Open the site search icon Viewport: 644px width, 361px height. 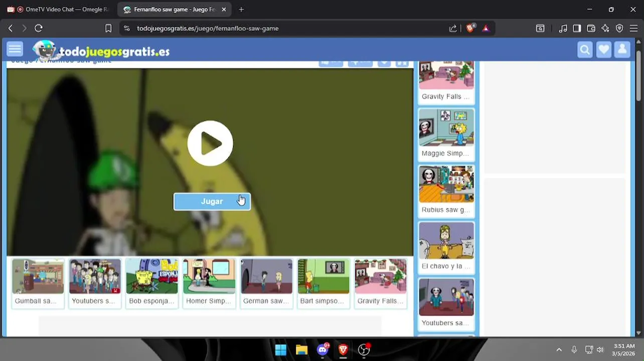click(x=585, y=50)
